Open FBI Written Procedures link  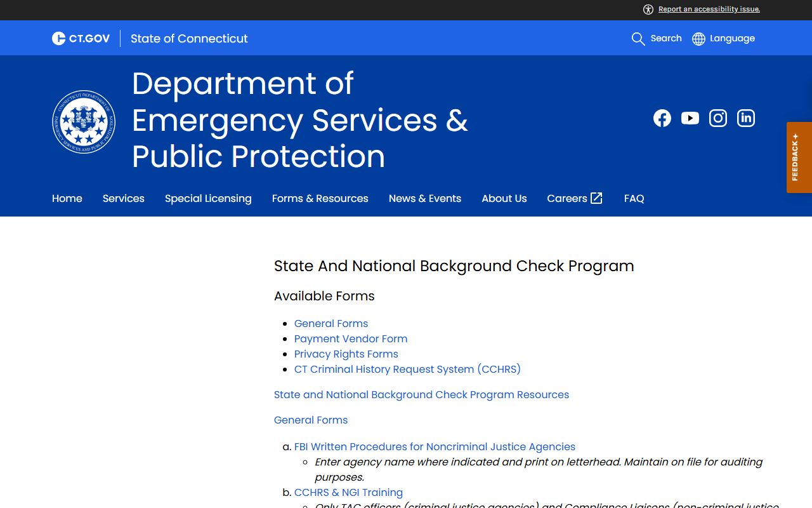435,446
